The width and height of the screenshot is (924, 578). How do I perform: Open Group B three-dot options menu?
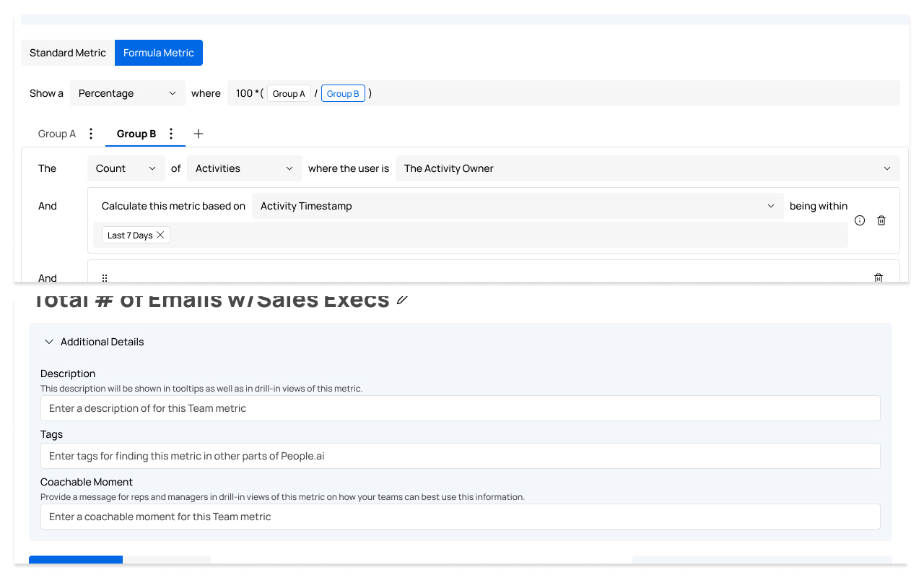point(171,134)
